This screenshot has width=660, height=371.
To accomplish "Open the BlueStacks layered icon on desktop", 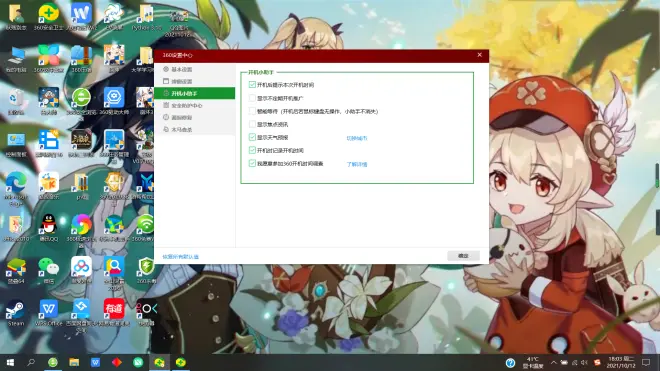I will point(16,270).
